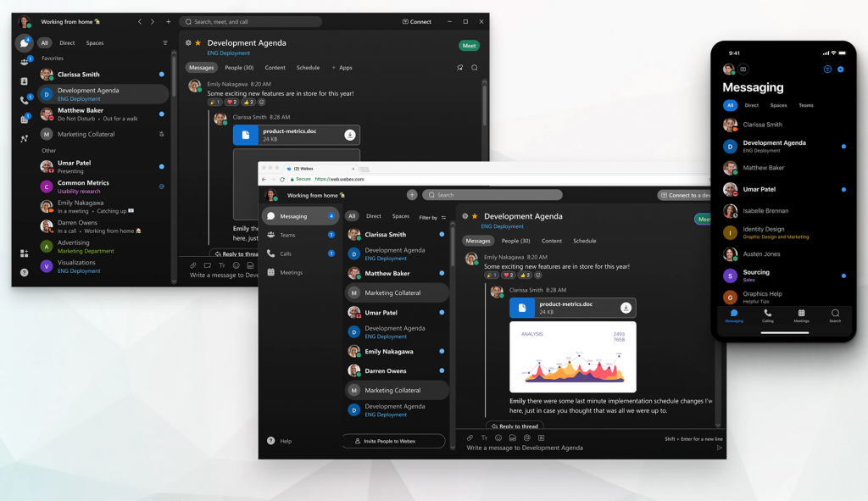
Task: Open Working from home status in browser
Action: pyautogui.click(x=316, y=196)
